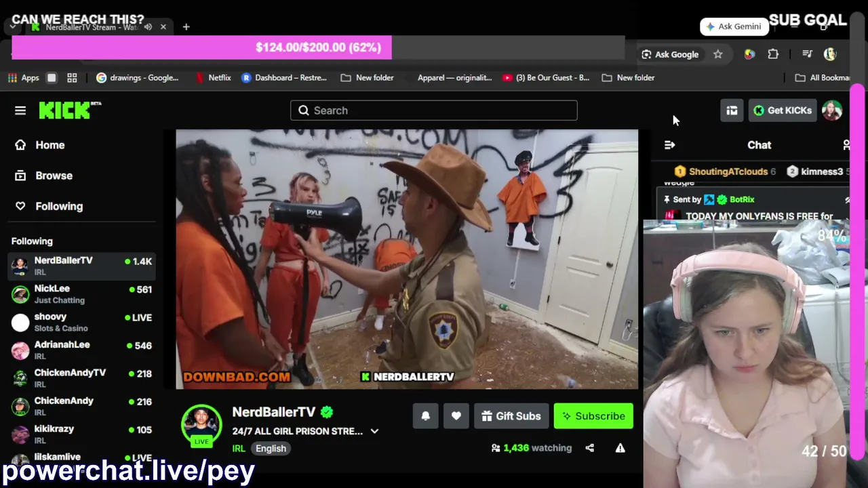Open the ChickenAndy channel with 216 viewers

point(81,406)
